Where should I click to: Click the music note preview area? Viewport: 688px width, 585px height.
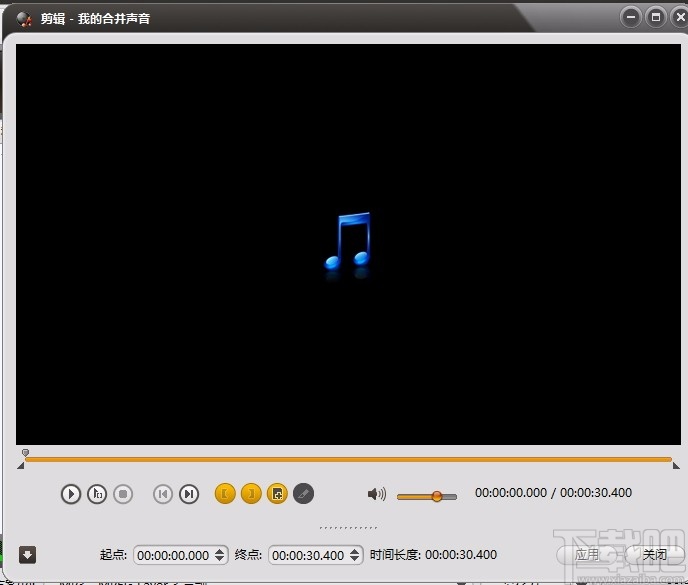[x=348, y=244]
